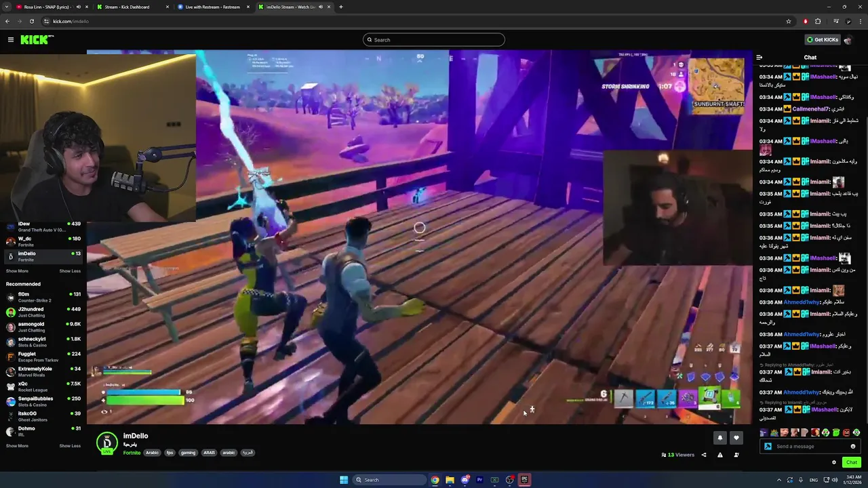Click the Send a message chat input

point(810,447)
